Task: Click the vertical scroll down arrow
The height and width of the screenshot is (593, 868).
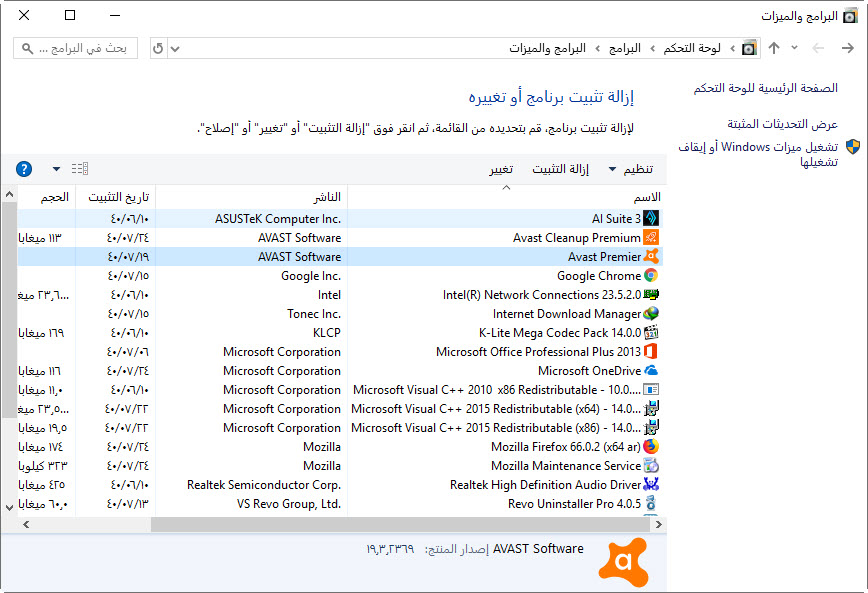Action: (x=9, y=507)
